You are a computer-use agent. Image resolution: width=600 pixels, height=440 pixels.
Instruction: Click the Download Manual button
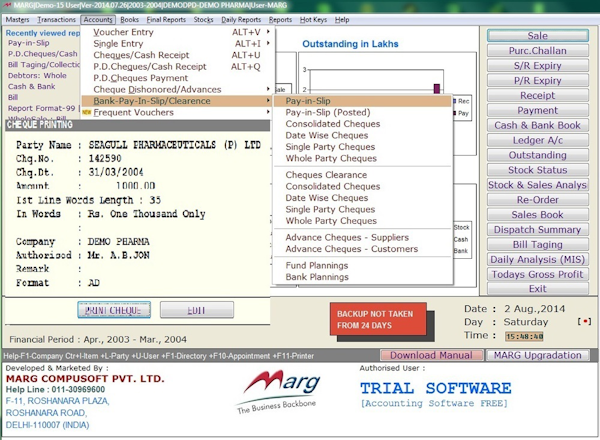(431, 355)
